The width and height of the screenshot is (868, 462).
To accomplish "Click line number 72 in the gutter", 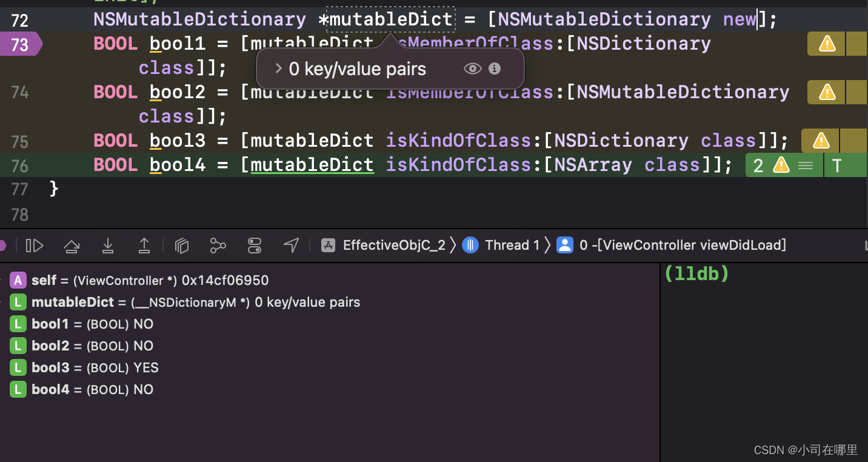I will (x=20, y=21).
